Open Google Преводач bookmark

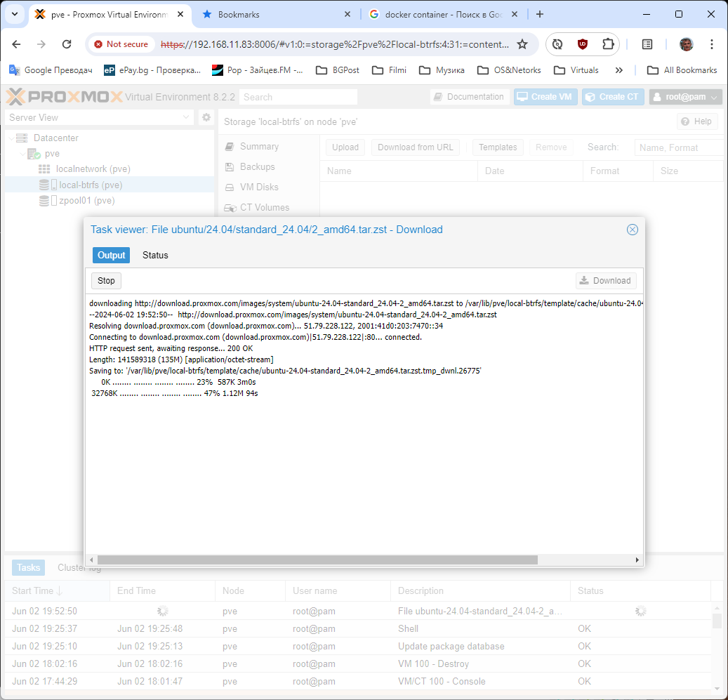(x=51, y=70)
